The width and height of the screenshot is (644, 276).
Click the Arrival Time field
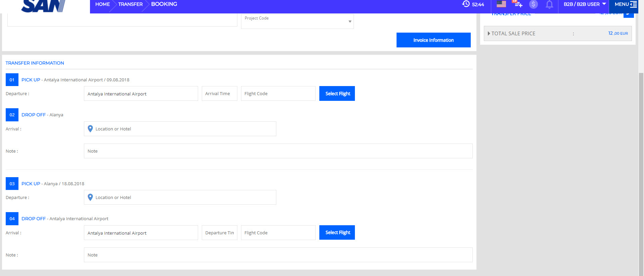[x=219, y=93]
